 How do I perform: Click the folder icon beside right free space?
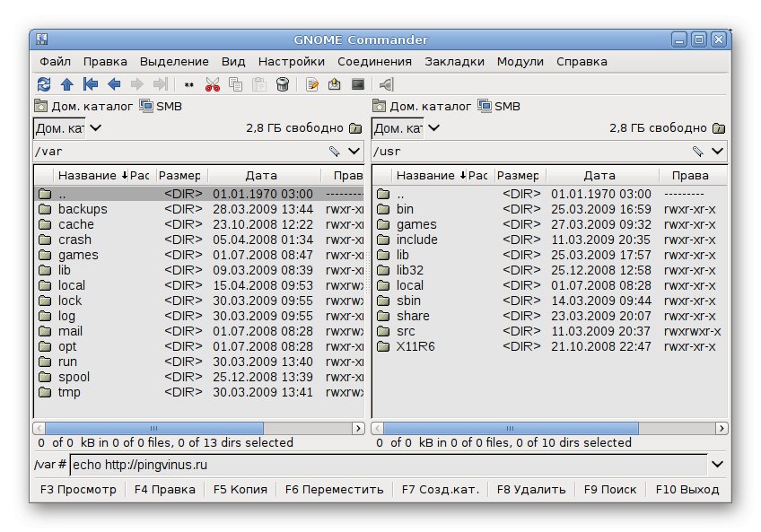coord(719,128)
